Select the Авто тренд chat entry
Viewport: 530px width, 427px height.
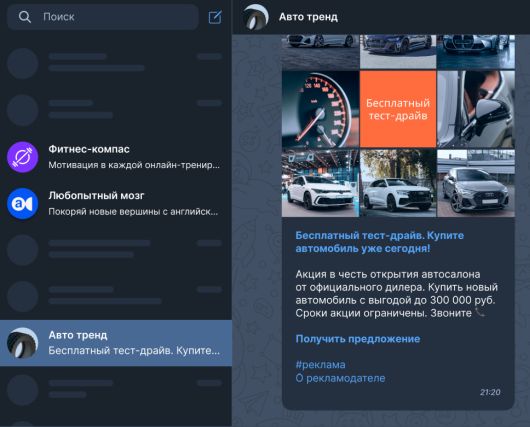click(x=116, y=343)
